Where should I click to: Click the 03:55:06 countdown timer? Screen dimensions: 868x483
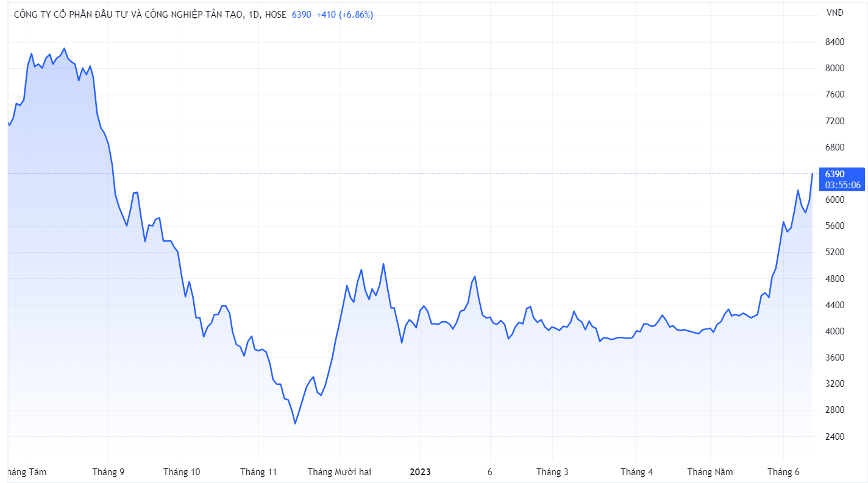(x=842, y=185)
